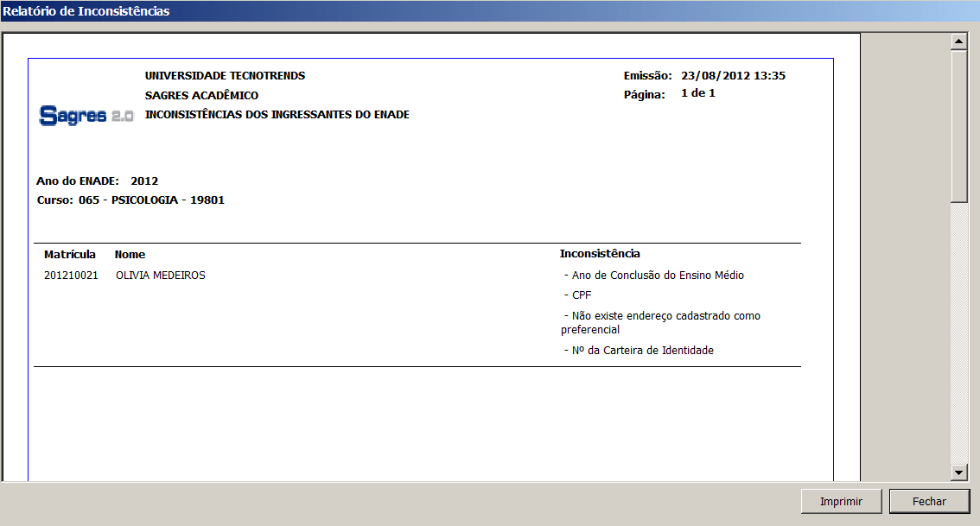This screenshot has width=980, height=526.
Task: Select the UNIVERSIDADE TECNOTRENDS heading
Action: click(225, 76)
